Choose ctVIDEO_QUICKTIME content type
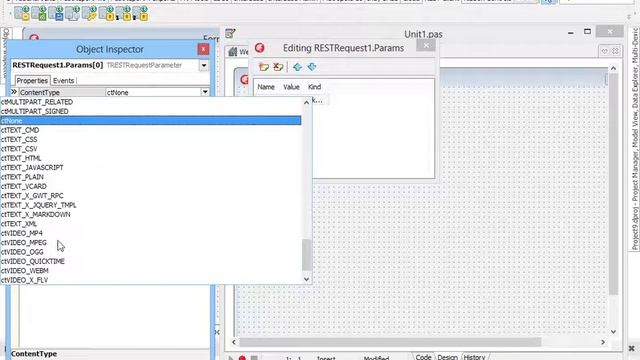640x360 pixels. (151, 262)
